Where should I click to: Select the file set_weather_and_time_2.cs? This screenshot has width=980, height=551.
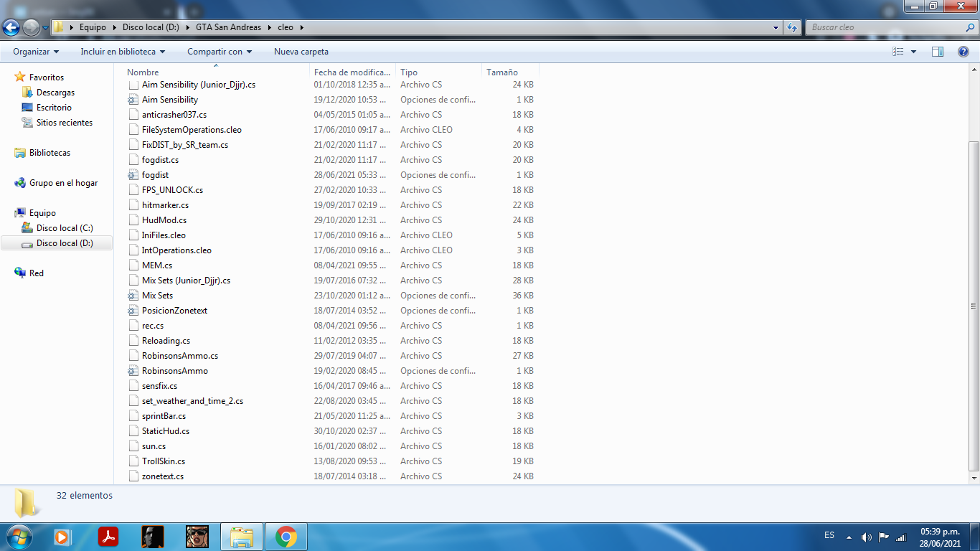[192, 401]
